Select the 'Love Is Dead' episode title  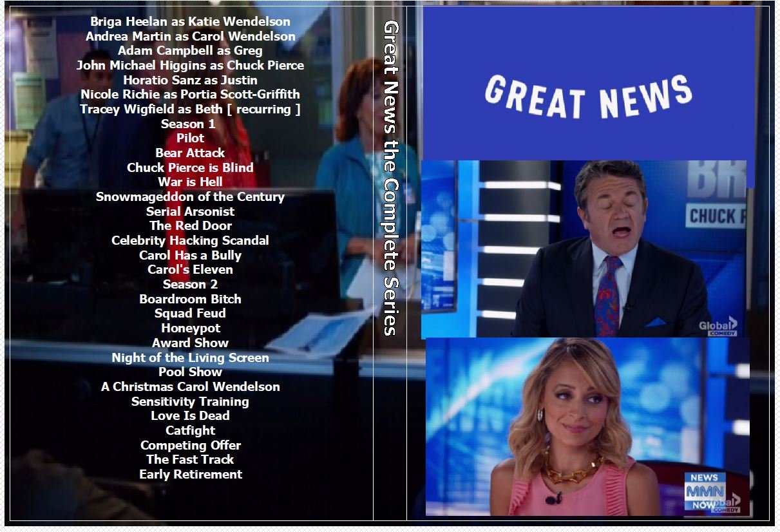pos(190,416)
